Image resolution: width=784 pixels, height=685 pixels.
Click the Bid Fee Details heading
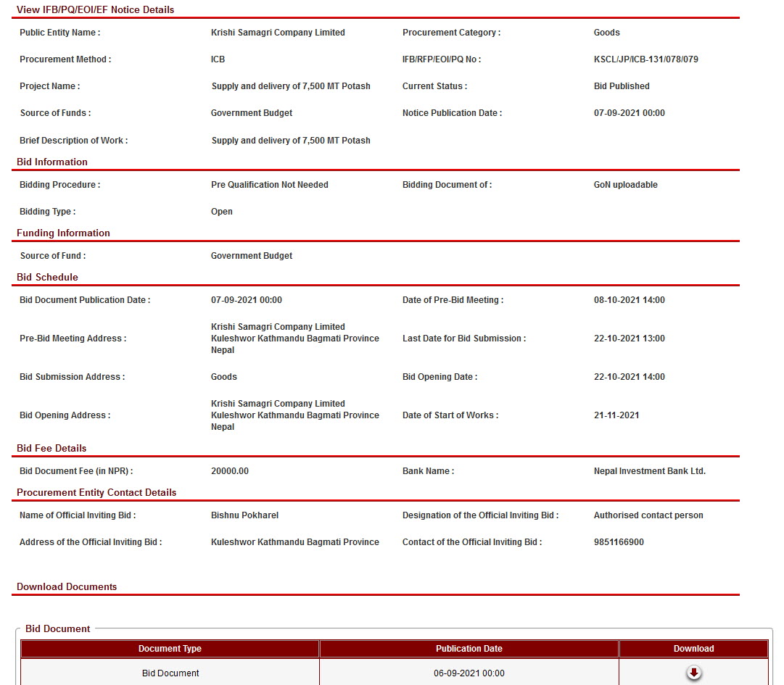[51, 448]
